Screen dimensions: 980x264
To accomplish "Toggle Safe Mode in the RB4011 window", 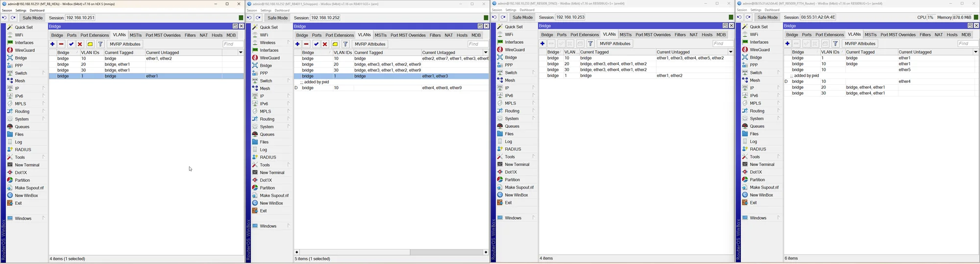I will point(278,18).
